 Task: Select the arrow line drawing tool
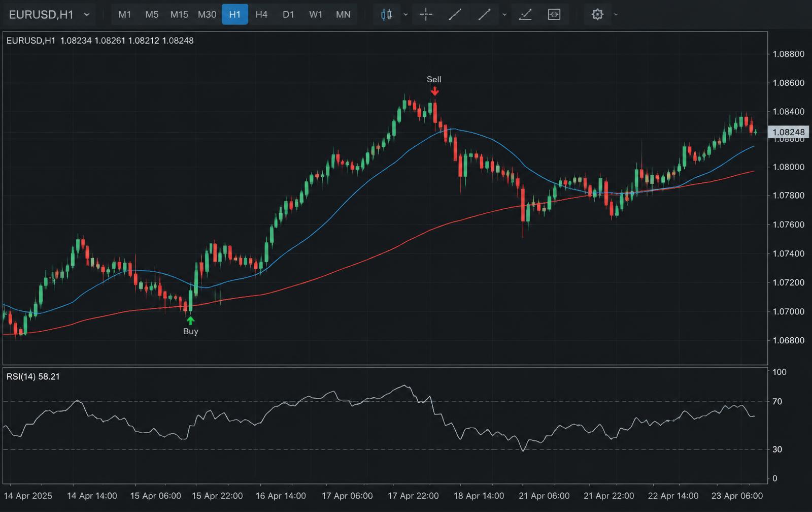(x=485, y=15)
